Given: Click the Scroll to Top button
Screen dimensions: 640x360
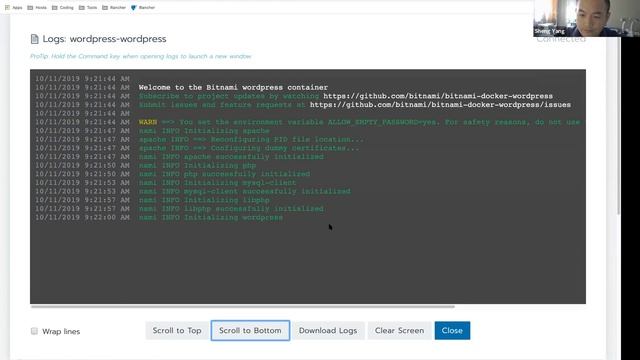Looking at the screenshot, I should pos(177,331).
